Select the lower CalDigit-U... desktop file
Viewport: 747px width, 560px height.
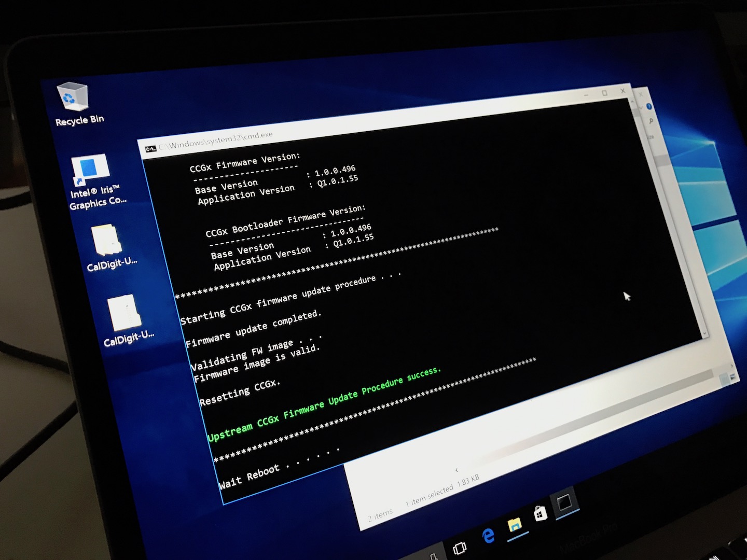click(124, 313)
